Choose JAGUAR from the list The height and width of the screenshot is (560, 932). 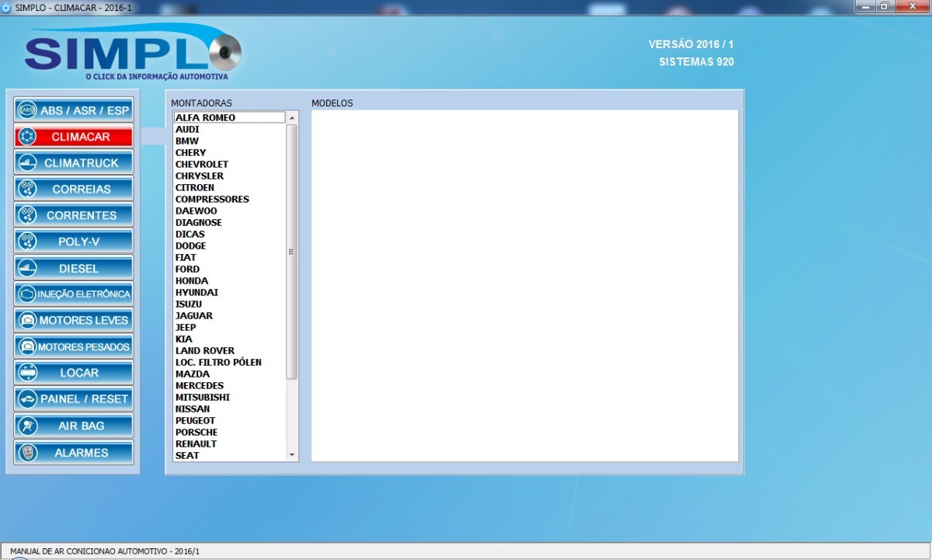(229, 315)
